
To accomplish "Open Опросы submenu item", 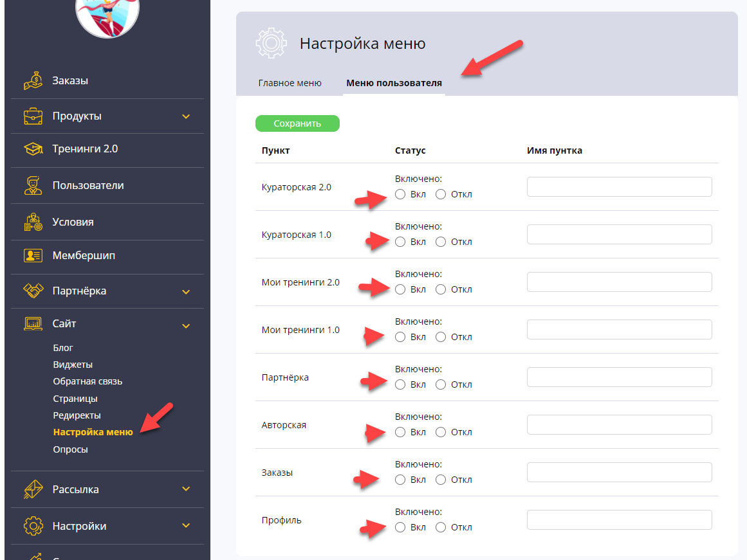I will click(x=71, y=449).
